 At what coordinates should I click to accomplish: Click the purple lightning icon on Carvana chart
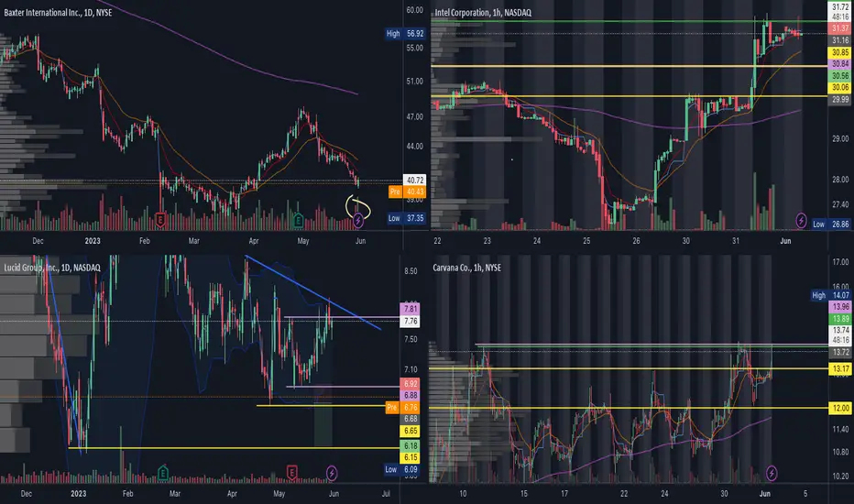point(772,473)
